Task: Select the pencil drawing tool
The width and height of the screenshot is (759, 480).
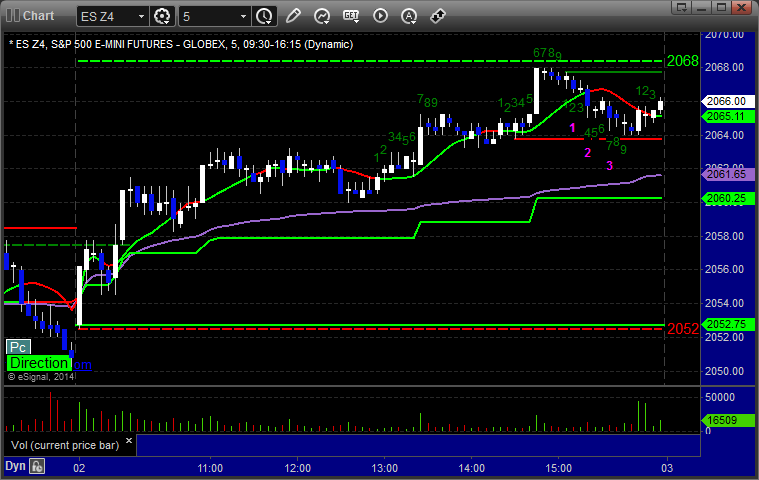Action: click(x=293, y=16)
